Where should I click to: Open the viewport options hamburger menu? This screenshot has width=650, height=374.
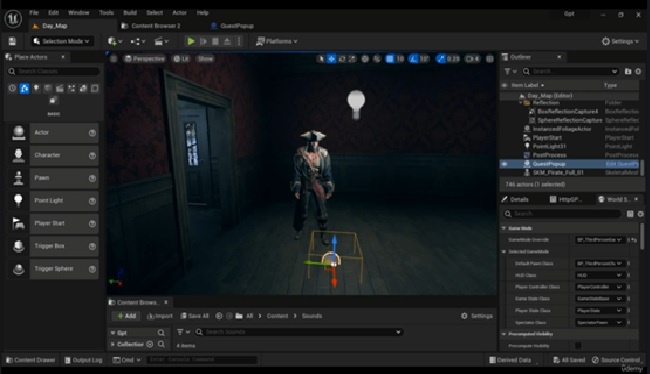coord(114,59)
